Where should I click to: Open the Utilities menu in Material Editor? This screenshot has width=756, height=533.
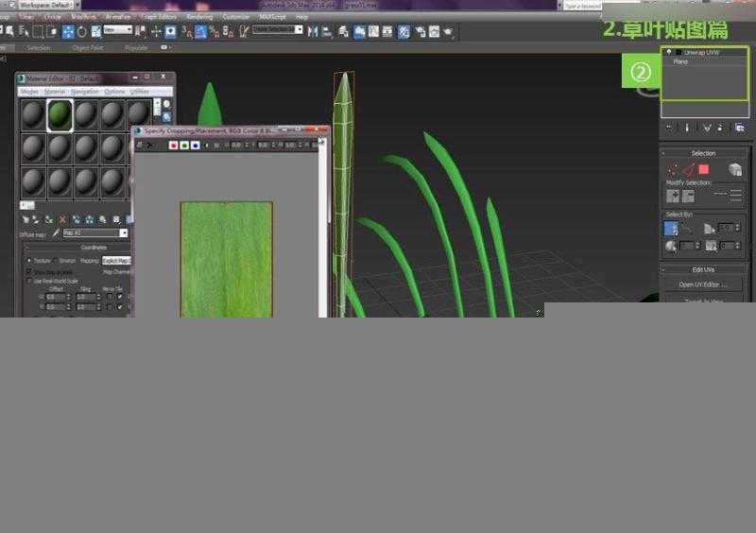(140, 92)
